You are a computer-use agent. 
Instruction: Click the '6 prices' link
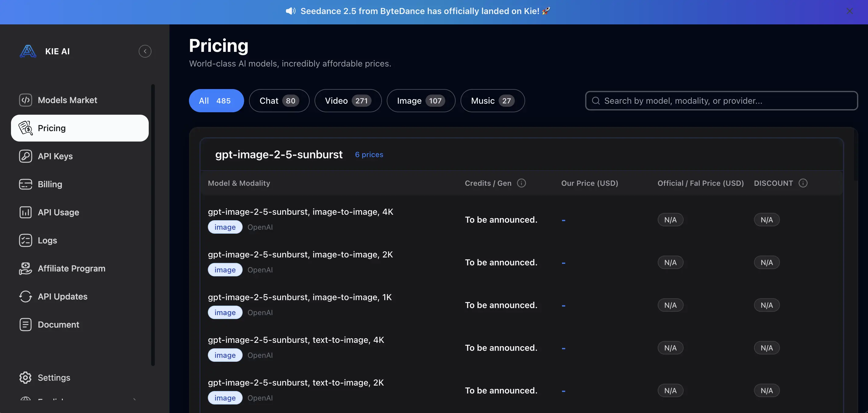pos(369,154)
